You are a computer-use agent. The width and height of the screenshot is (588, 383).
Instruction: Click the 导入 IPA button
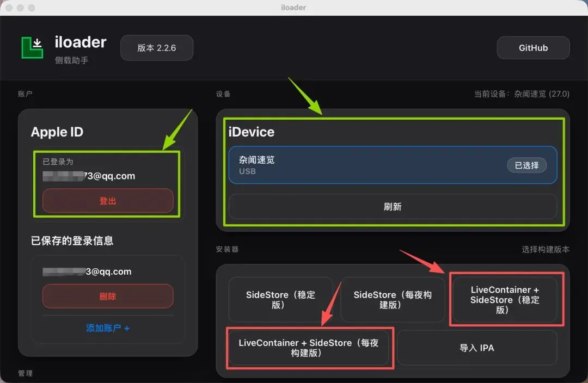tap(477, 348)
